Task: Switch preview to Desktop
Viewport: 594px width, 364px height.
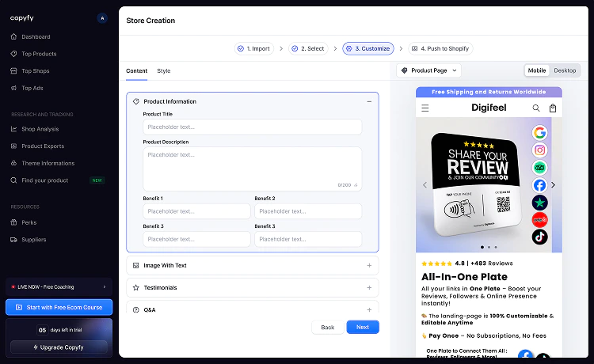Action: [x=565, y=70]
